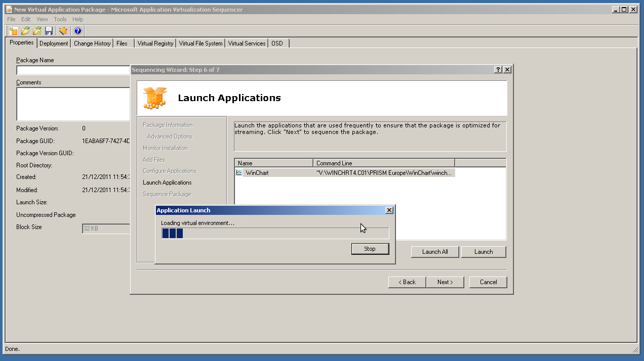This screenshot has height=361, width=644.
Task: Click the "Created:" label
Action: (26, 177)
